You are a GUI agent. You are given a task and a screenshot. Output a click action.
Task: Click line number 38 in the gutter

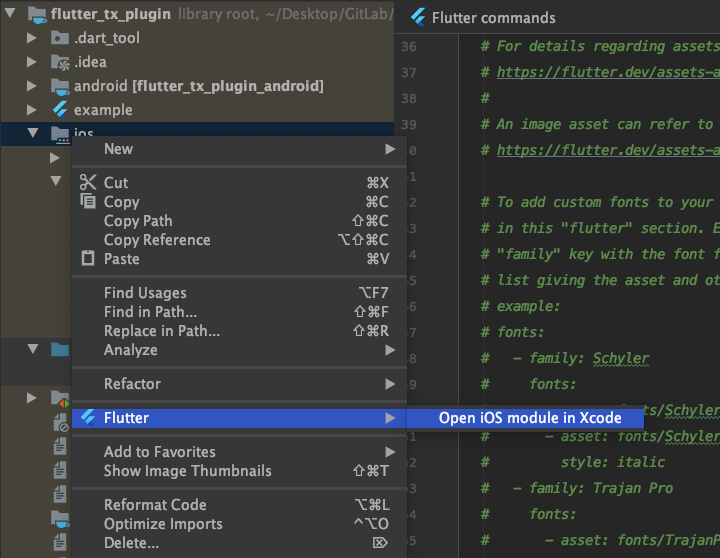point(409,98)
